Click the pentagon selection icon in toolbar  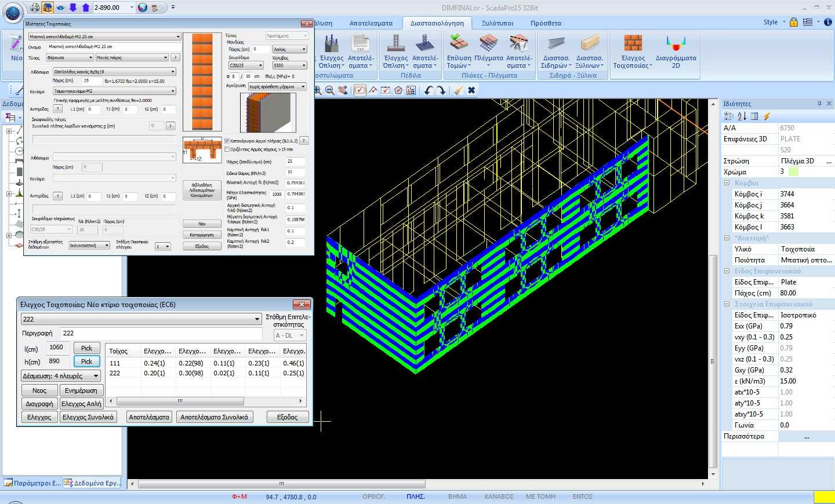tap(398, 90)
